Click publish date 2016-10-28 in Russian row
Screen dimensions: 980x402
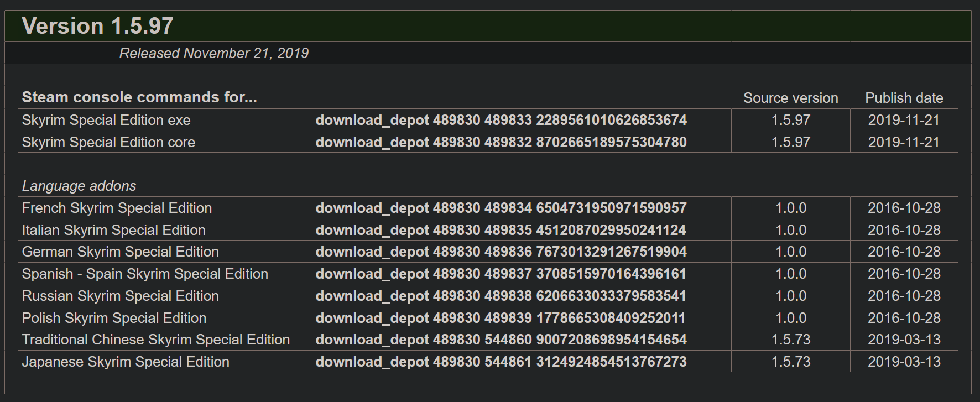(904, 296)
